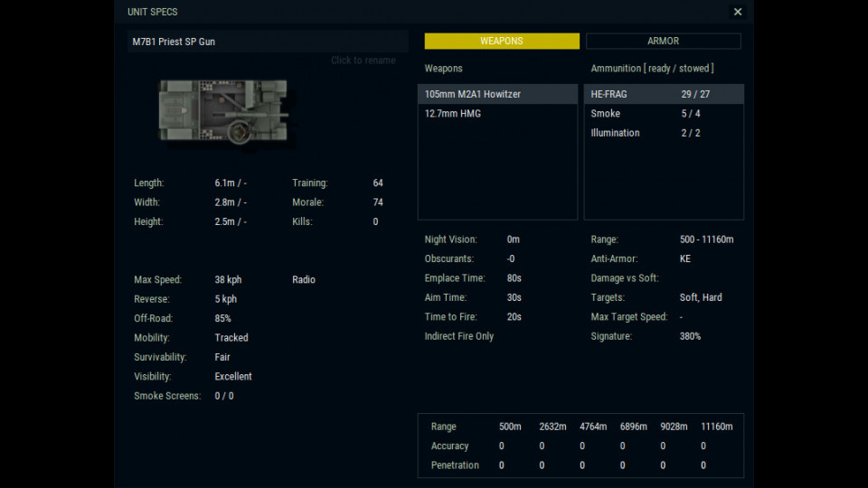
Task: Click the Survivability value Fair
Action: pos(222,357)
